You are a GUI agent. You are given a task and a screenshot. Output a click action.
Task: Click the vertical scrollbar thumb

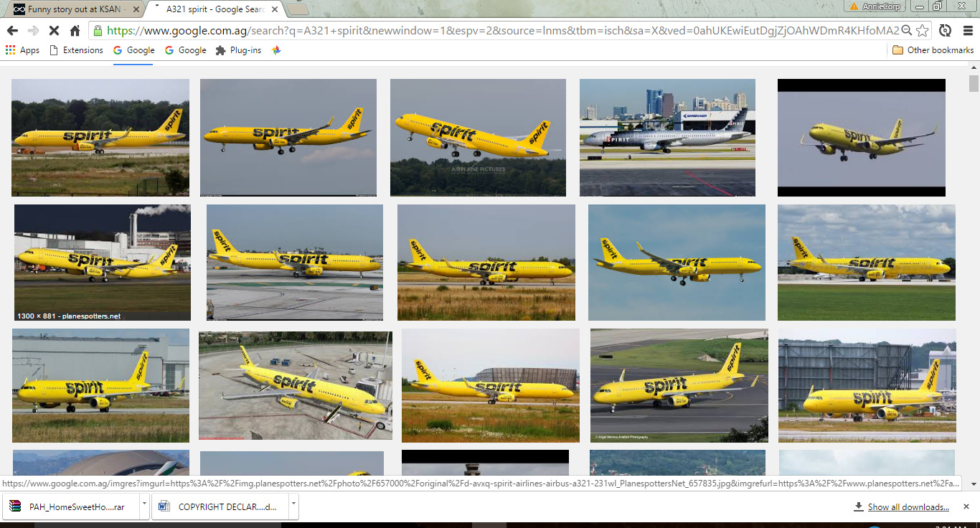(974, 84)
